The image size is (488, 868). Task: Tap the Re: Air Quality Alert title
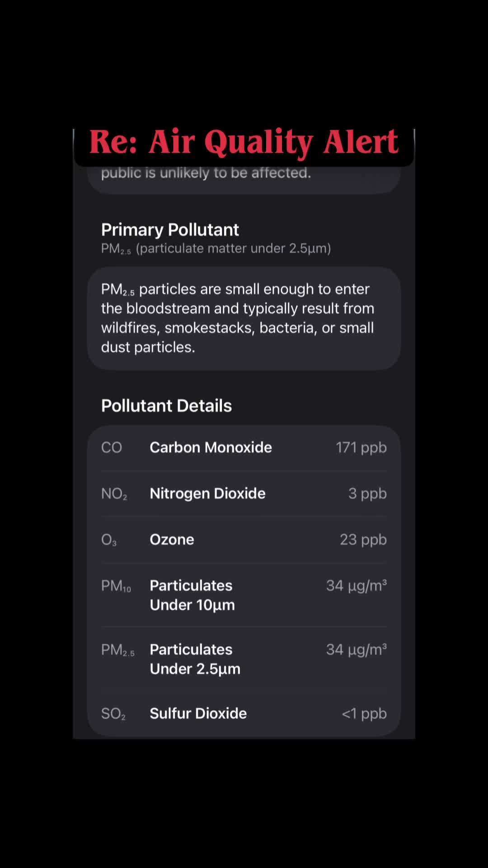[244, 142]
